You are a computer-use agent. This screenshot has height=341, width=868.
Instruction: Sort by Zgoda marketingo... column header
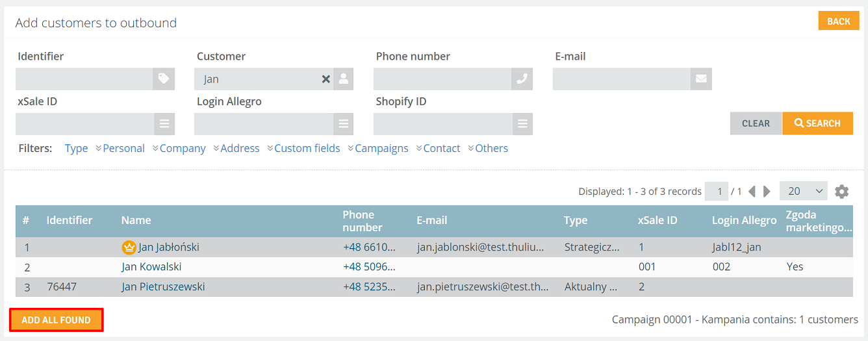pyautogui.click(x=819, y=221)
